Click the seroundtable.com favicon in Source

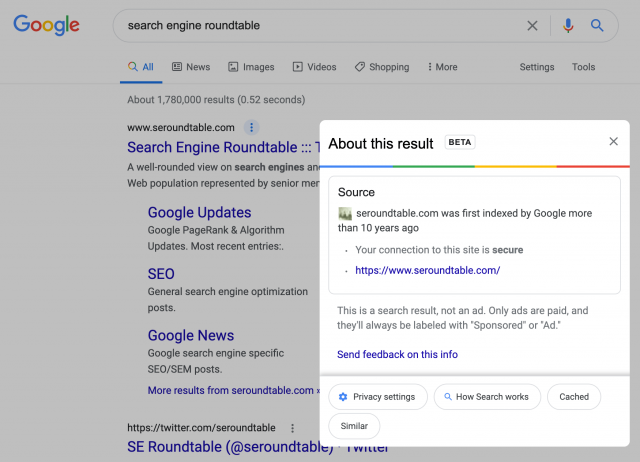click(345, 213)
